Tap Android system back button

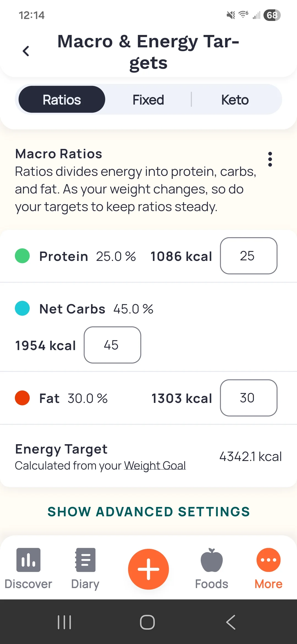click(231, 622)
